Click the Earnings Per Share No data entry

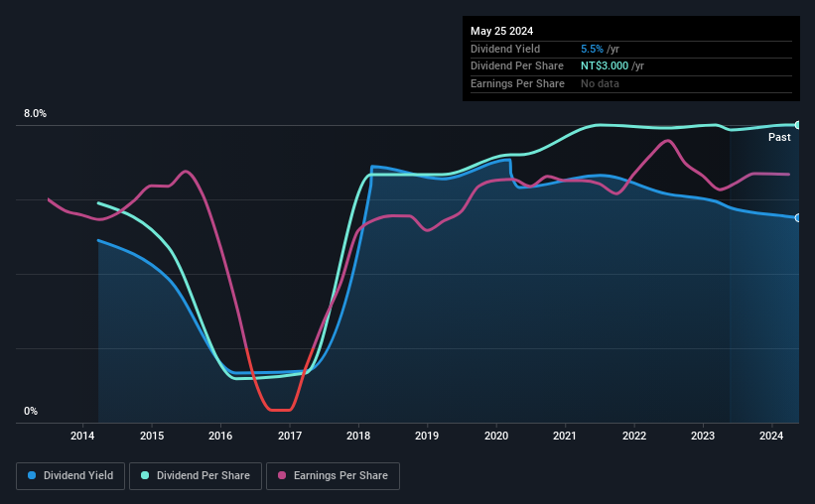coord(600,83)
